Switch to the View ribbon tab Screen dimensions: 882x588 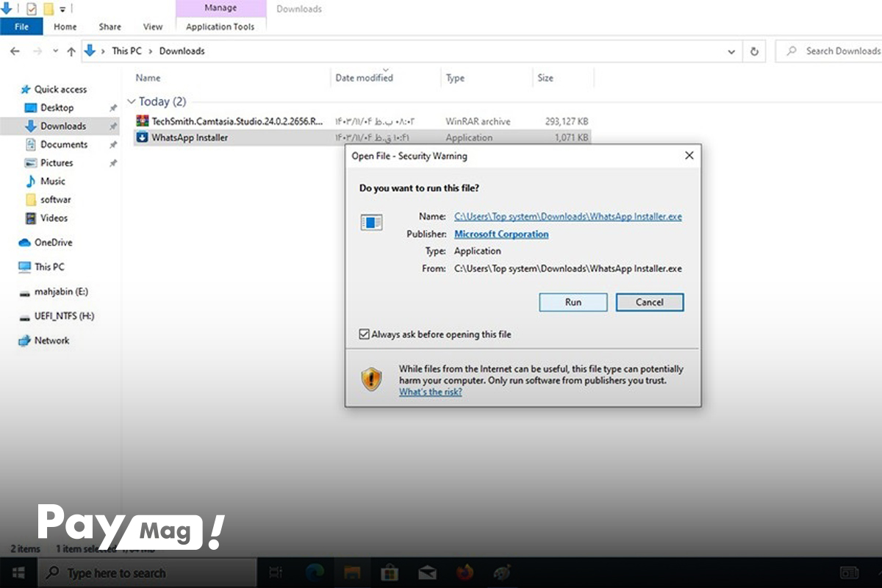pos(153,26)
